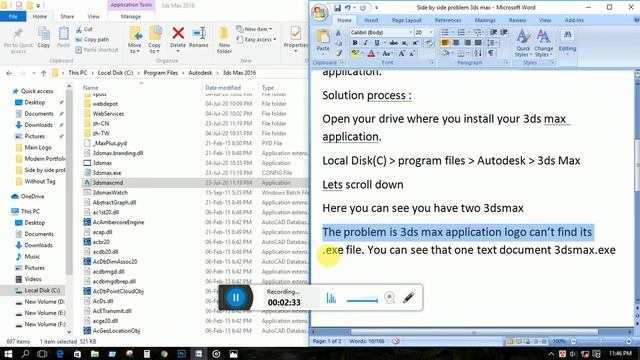Screen dimensions: 640x360
Task: Open Line Spacing dropdown in Word
Action: pos(492,43)
